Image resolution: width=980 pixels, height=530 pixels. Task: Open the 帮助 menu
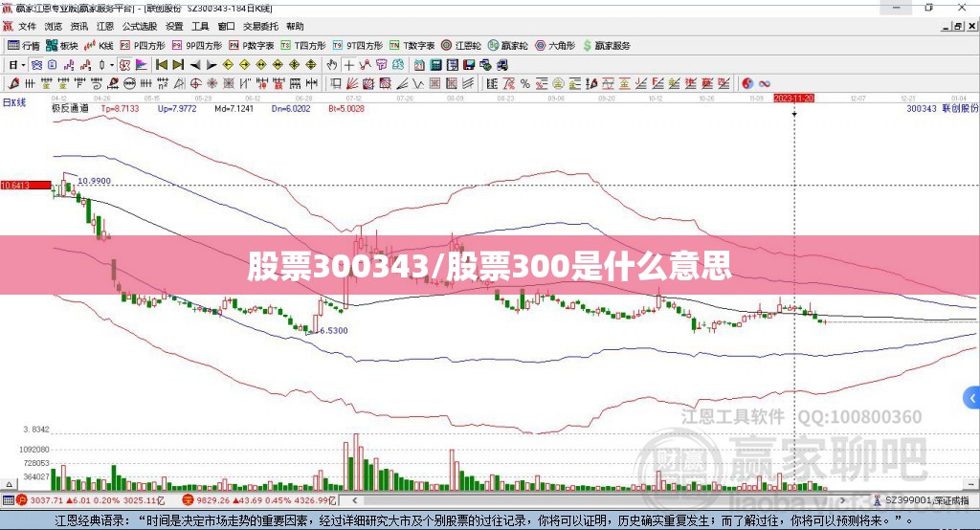[x=295, y=26]
